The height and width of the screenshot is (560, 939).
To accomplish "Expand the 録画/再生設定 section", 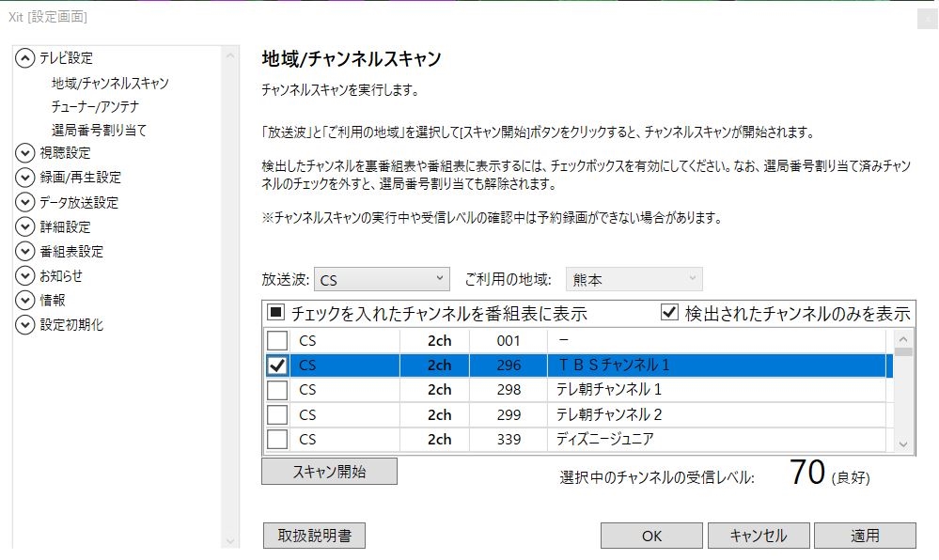I will click(x=24, y=178).
